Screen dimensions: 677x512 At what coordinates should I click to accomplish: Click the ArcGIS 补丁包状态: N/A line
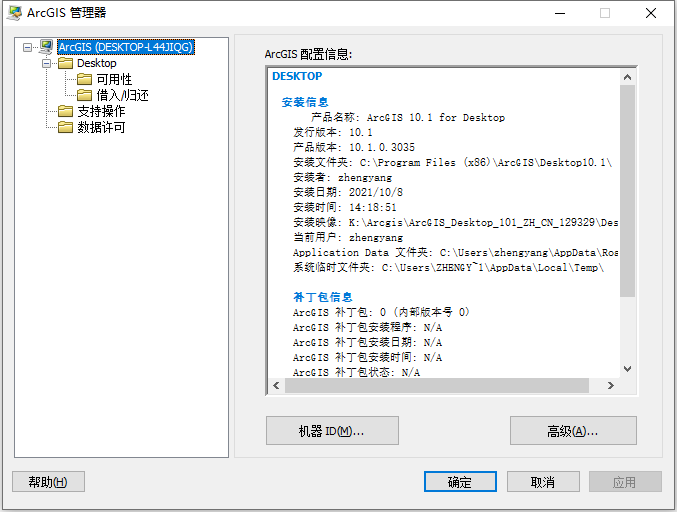pyautogui.click(x=356, y=372)
